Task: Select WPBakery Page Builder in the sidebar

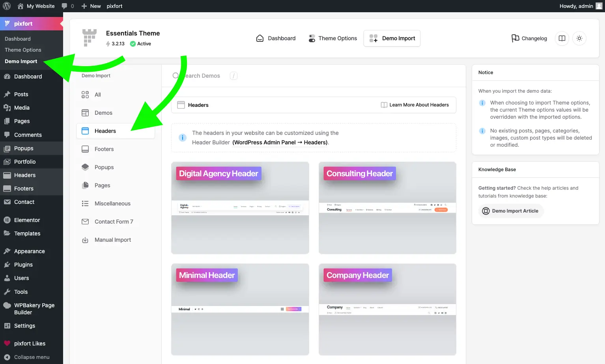Action: pos(34,308)
